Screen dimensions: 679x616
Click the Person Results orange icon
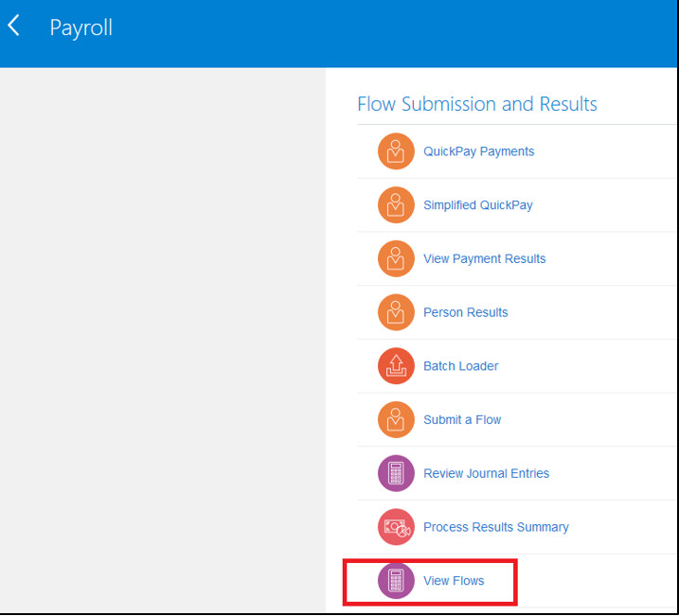click(396, 312)
